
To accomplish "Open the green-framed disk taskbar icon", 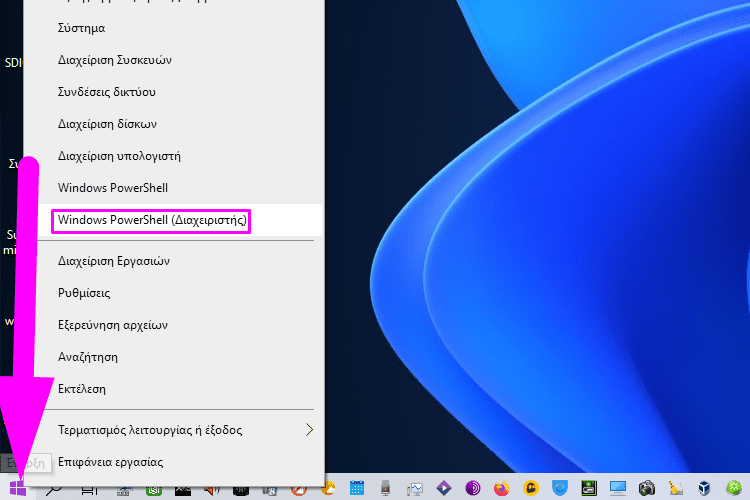I will [x=589, y=488].
